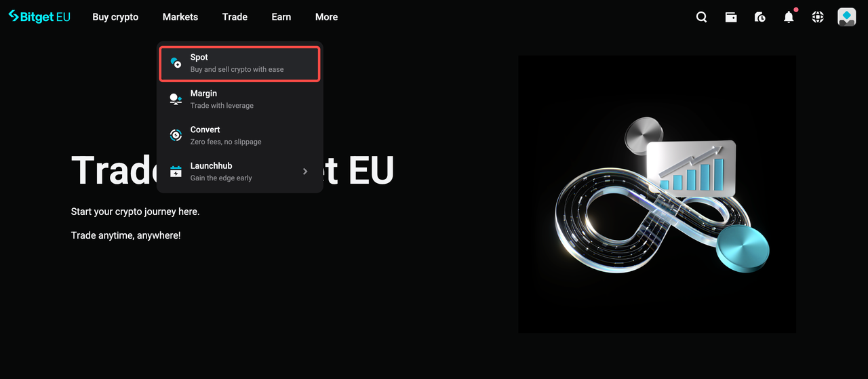Viewport: 868px width, 379px height.
Task: Open the notifications bell
Action: (x=789, y=17)
